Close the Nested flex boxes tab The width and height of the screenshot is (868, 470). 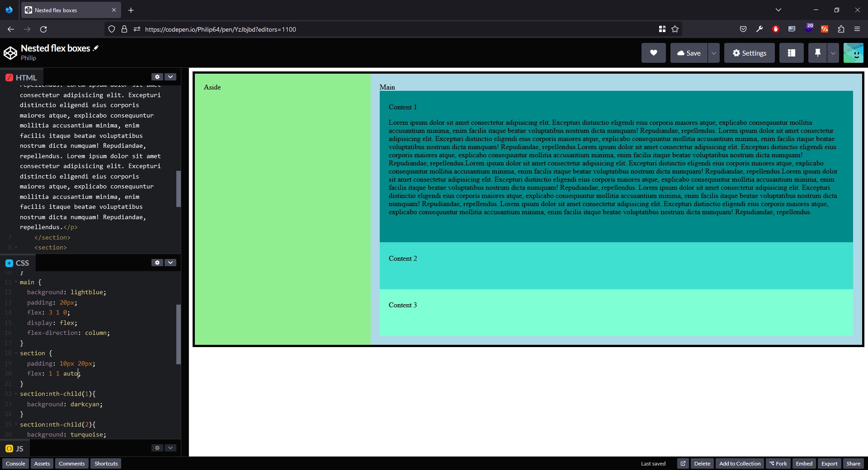pos(113,10)
